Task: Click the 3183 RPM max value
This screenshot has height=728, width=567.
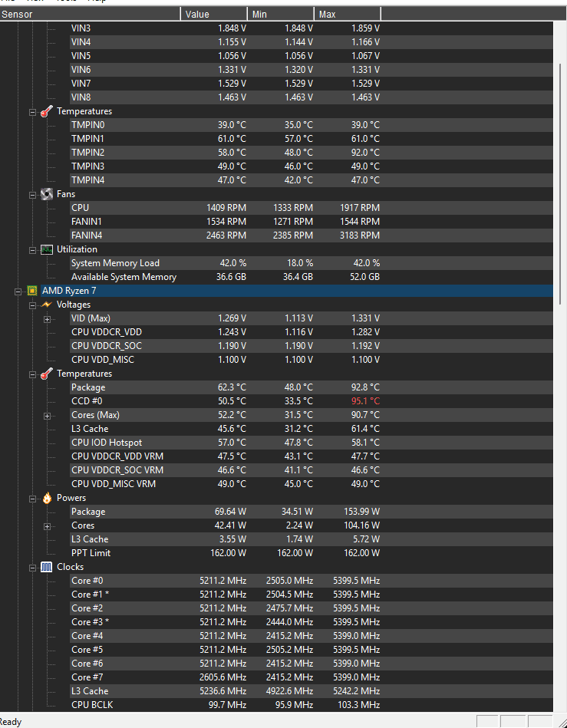Action: (x=360, y=236)
